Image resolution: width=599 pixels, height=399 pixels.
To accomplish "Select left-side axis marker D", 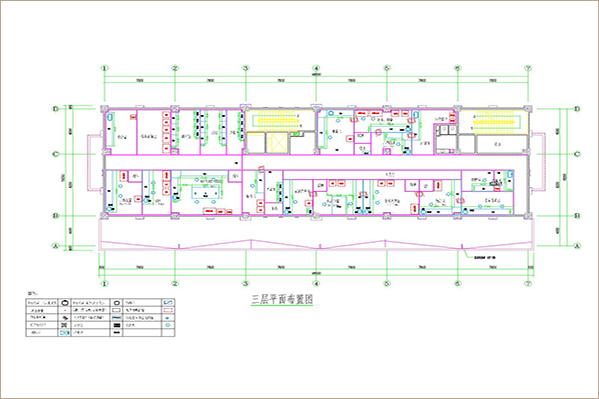I will click(55, 109).
